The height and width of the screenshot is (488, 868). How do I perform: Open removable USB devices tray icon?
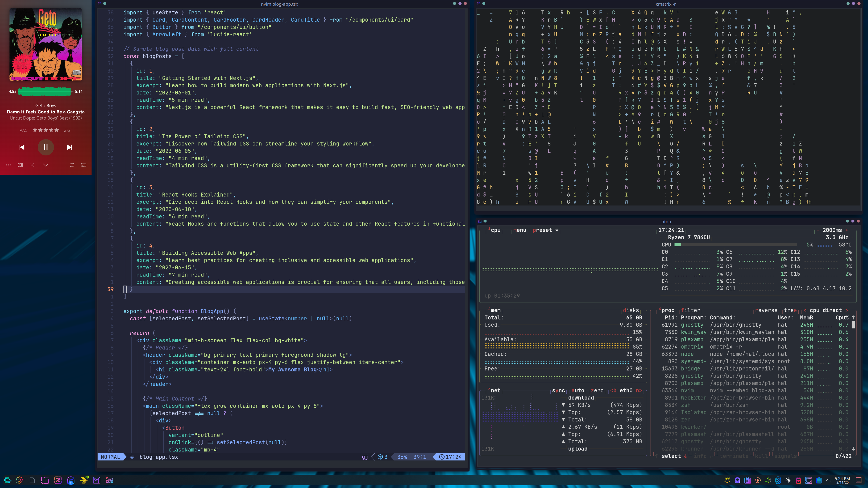(x=798, y=480)
